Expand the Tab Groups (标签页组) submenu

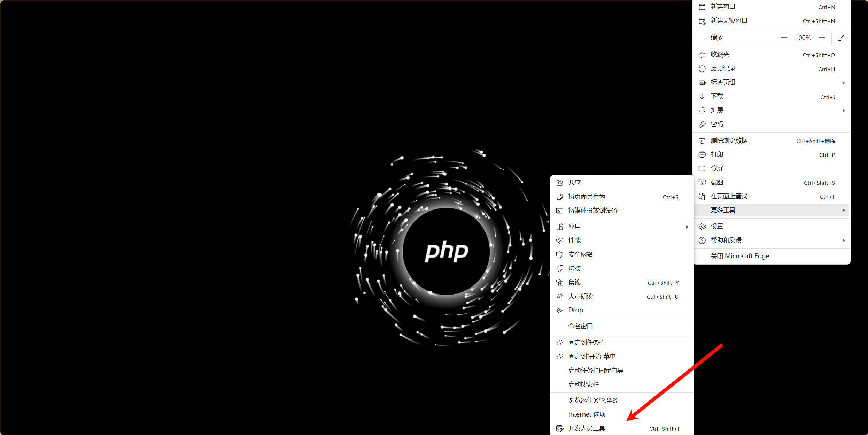pyautogui.click(x=843, y=83)
